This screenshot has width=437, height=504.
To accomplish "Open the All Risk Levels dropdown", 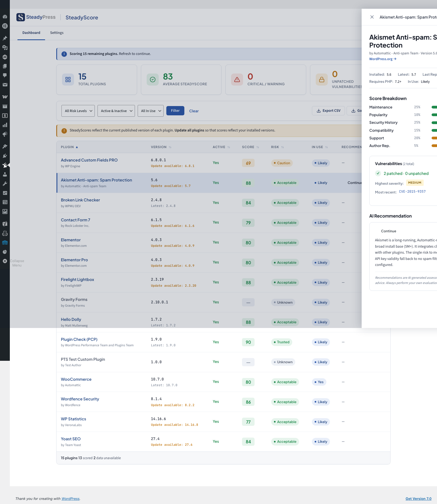I will [78, 111].
